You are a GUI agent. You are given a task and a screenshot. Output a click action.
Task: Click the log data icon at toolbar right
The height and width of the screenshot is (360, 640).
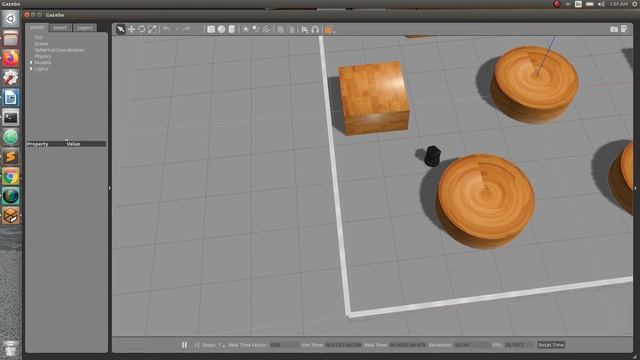pos(624,29)
